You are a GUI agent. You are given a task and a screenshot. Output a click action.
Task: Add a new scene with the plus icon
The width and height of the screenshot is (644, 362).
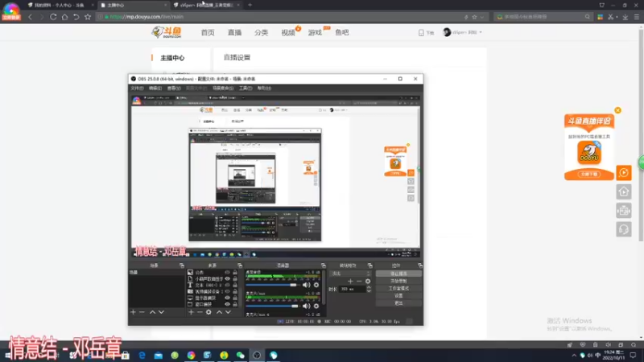[133, 312]
